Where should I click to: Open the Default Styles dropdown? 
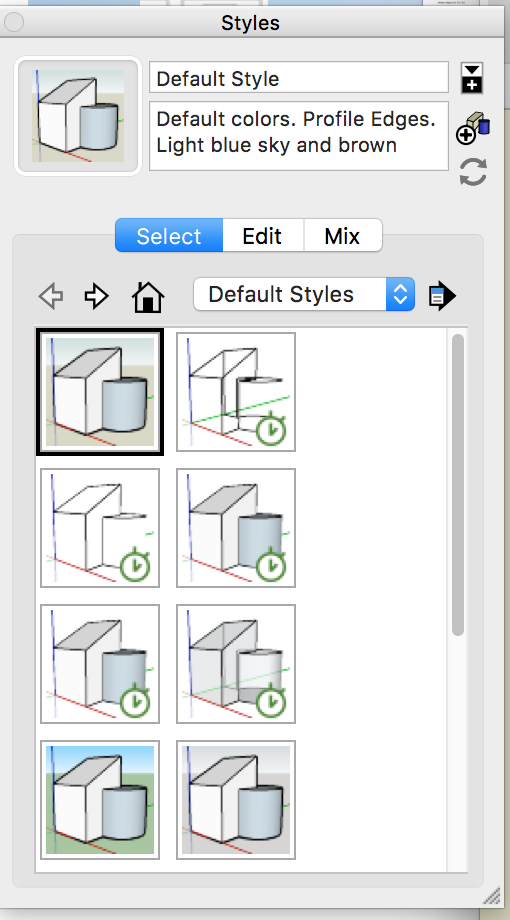point(304,294)
